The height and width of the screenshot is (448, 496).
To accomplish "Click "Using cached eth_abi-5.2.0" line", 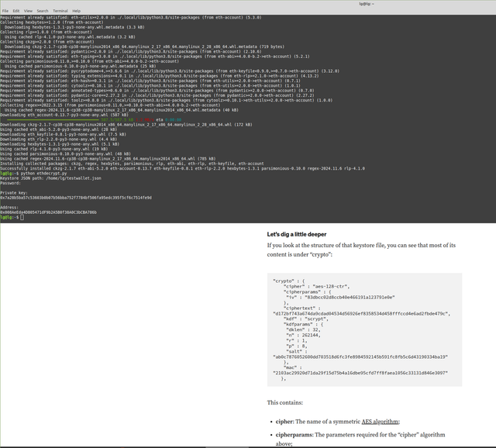I will (x=59, y=129).
